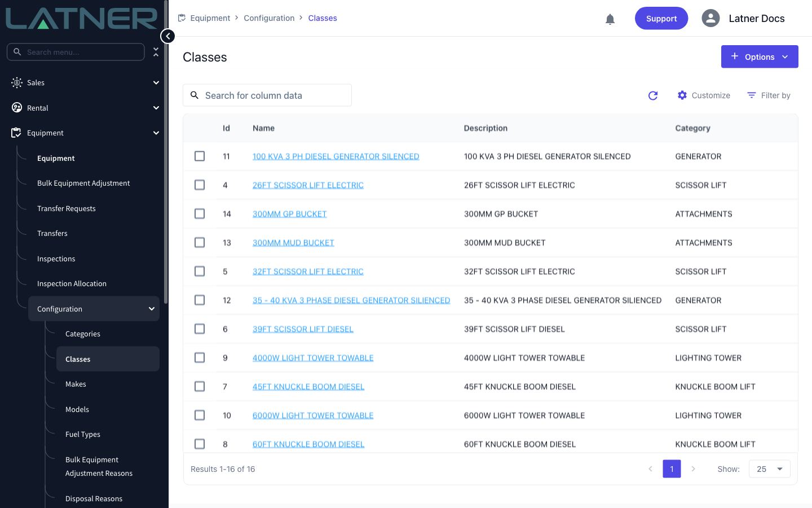Go to the next results page arrow
Viewport: 812px width, 508px height.
pos(693,469)
